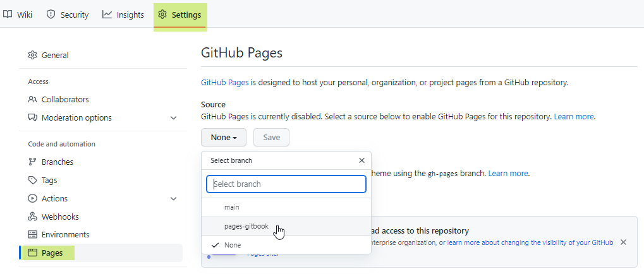Close the Select branch popup

[361, 161]
